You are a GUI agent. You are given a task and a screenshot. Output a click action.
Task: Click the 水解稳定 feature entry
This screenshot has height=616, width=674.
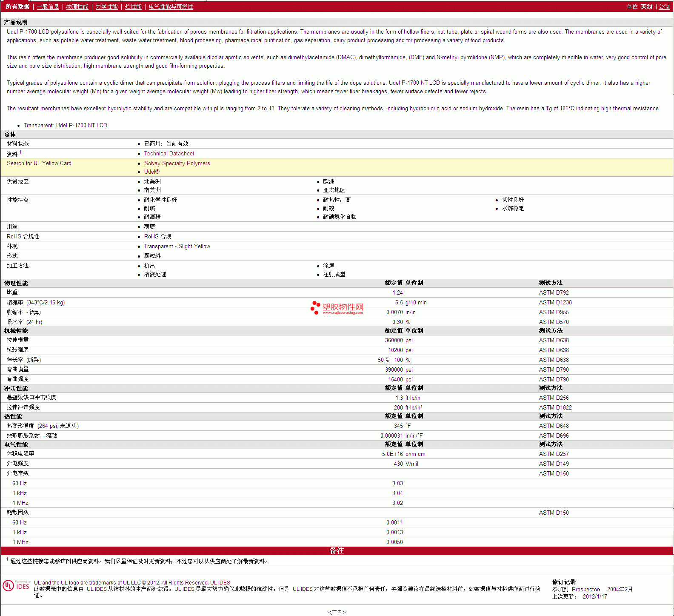pos(513,208)
